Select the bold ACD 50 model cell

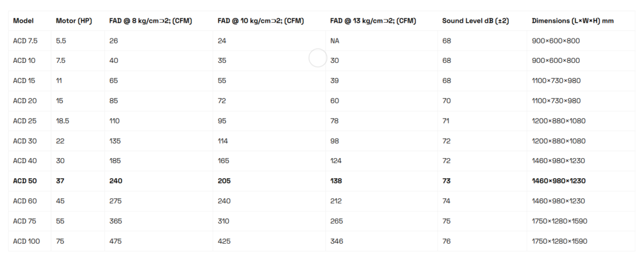click(25, 181)
